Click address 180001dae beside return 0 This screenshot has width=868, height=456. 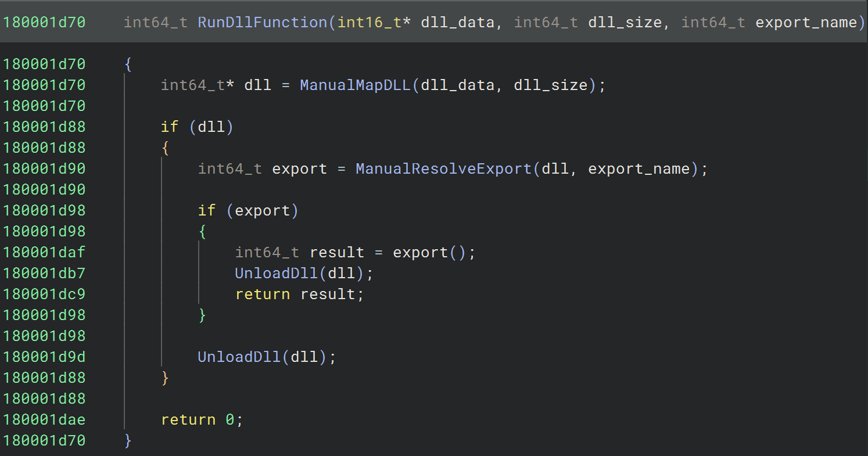coord(44,419)
